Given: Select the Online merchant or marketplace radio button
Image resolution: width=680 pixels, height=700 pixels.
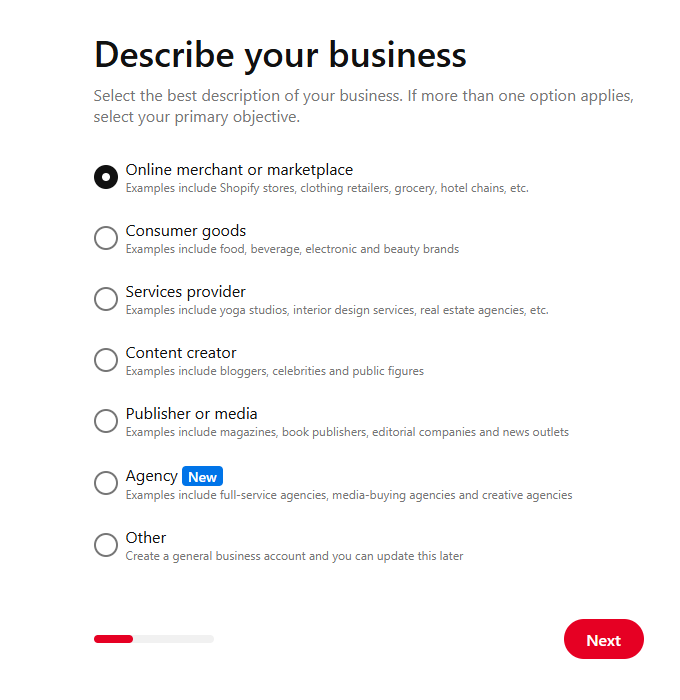Looking at the screenshot, I should 106,177.
